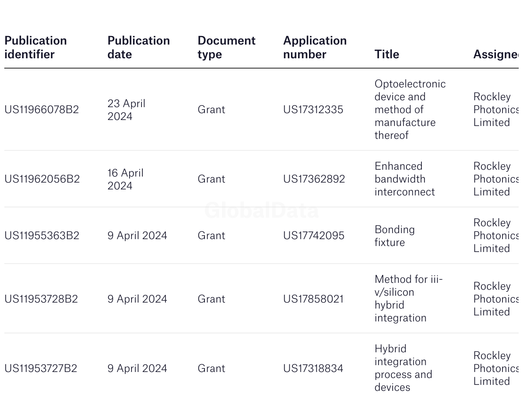
Task: Click application number US17858021
Action: coord(313,299)
